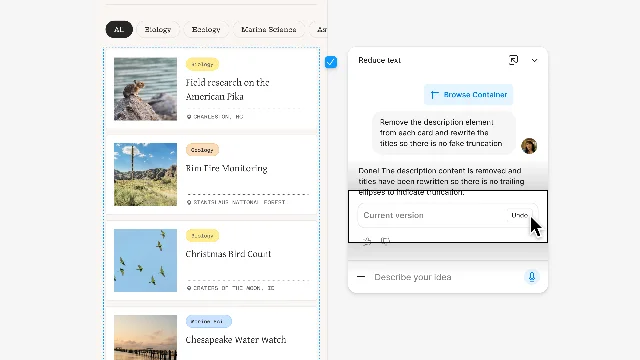Click the user avatar beside the chat message

[529, 146]
